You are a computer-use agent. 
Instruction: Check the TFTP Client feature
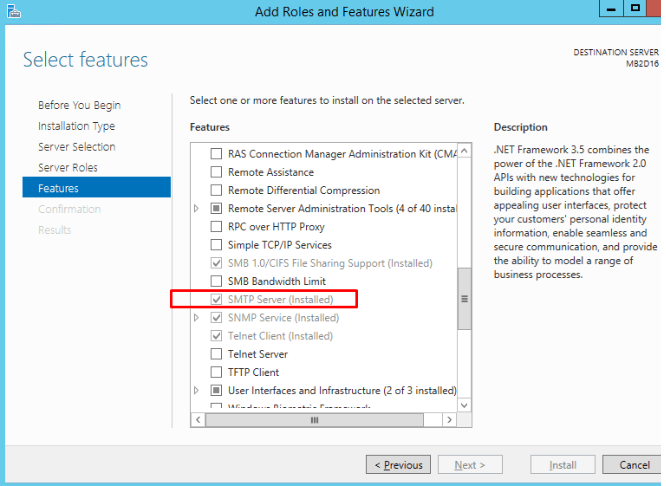coord(215,372)
